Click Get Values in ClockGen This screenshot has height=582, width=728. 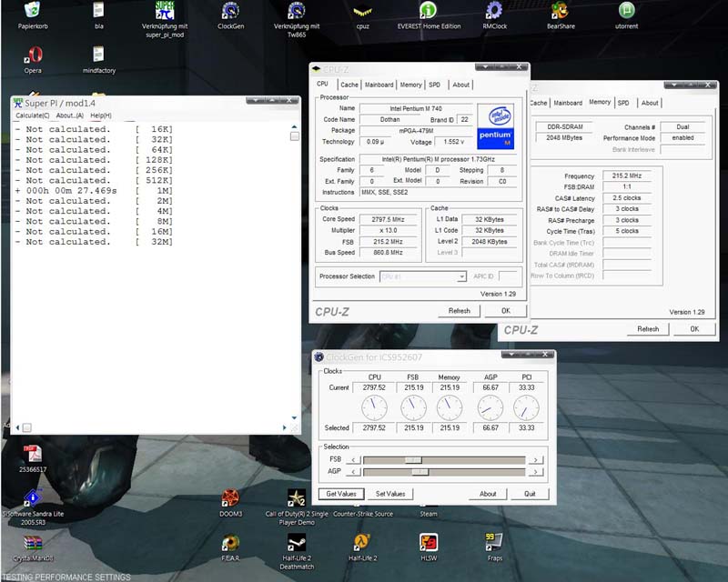coord(341,494)
